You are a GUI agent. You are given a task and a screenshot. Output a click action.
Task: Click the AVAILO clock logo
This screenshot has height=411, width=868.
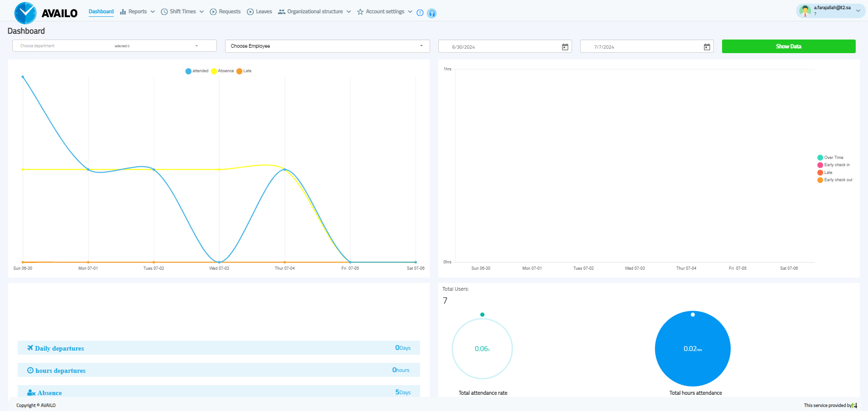pos(25,13)
